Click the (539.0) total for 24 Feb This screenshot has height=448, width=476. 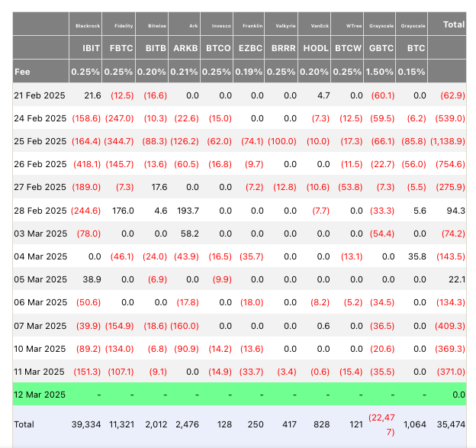pyautogui.click(x=450, y=118)
